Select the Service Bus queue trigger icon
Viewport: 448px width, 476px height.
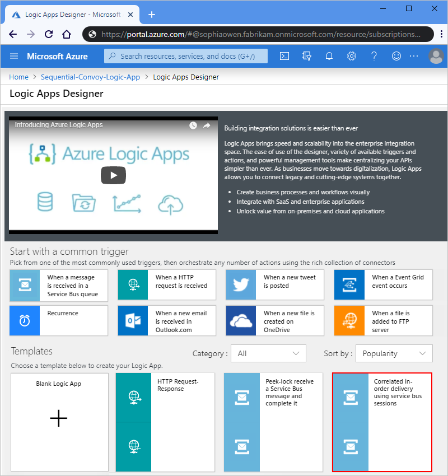pyautogui.click(x=25, y=285)
